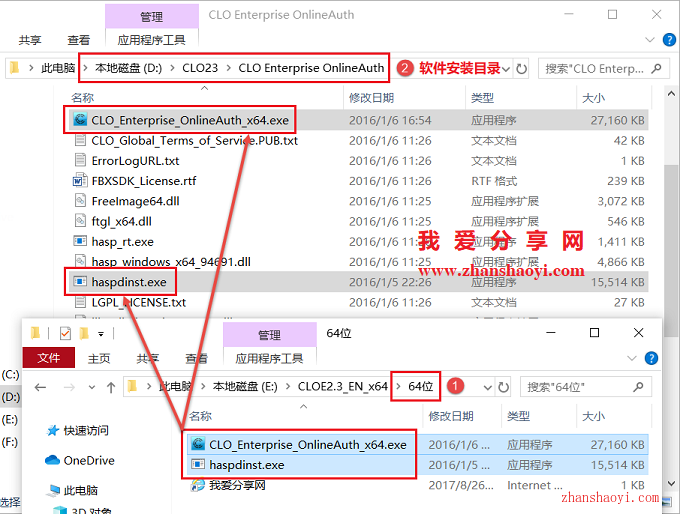This screenshot has width=680, height=514.
Task: Select the (D:) drive in left pane
Action: click(x=10, y=397)
